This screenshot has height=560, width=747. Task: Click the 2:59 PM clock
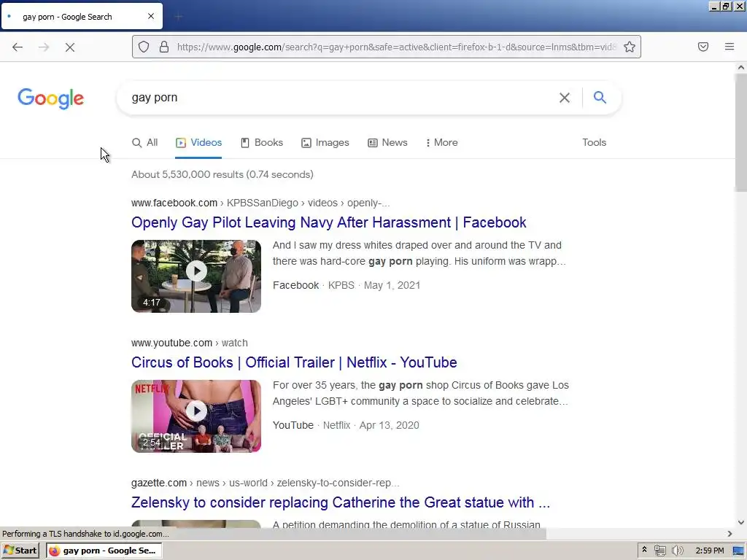pyautogui.click(x=710, y=551)
